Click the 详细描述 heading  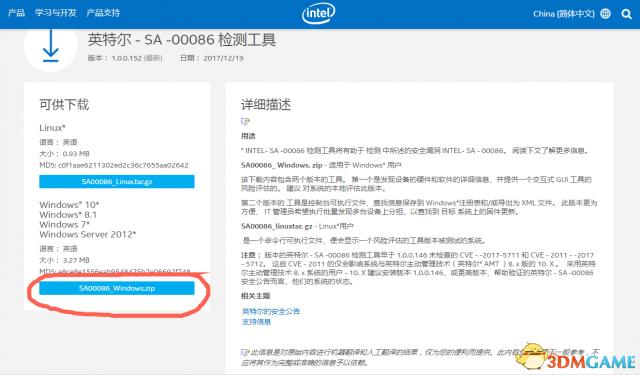[266, 104]
